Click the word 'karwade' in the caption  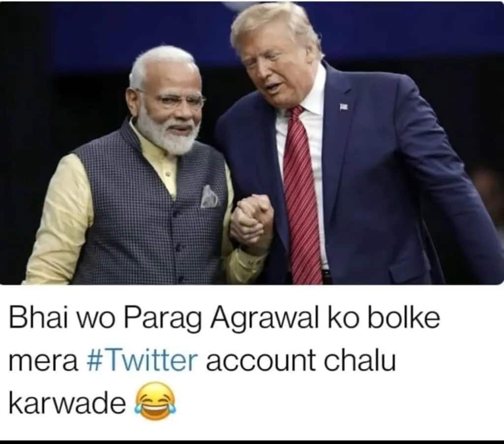tap(67, 402)
